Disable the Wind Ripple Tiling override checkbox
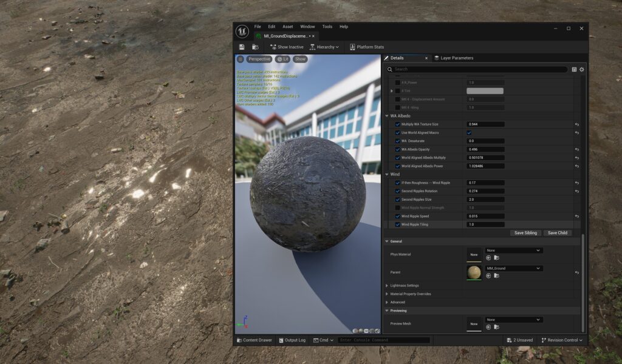622x364 pixels. (x=398, y=224)
